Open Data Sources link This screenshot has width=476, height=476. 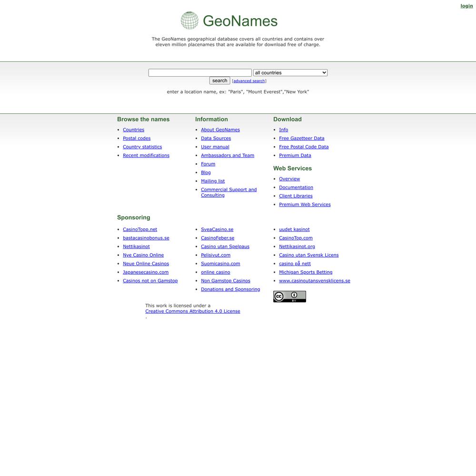216,138
